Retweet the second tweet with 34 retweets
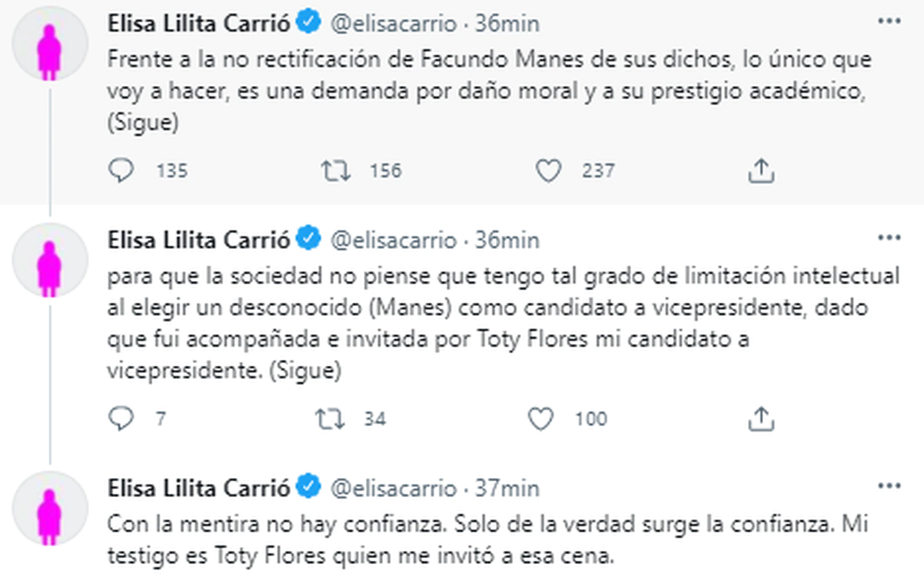924x587 pixels. pyautogui.click(x=330, y=419)
